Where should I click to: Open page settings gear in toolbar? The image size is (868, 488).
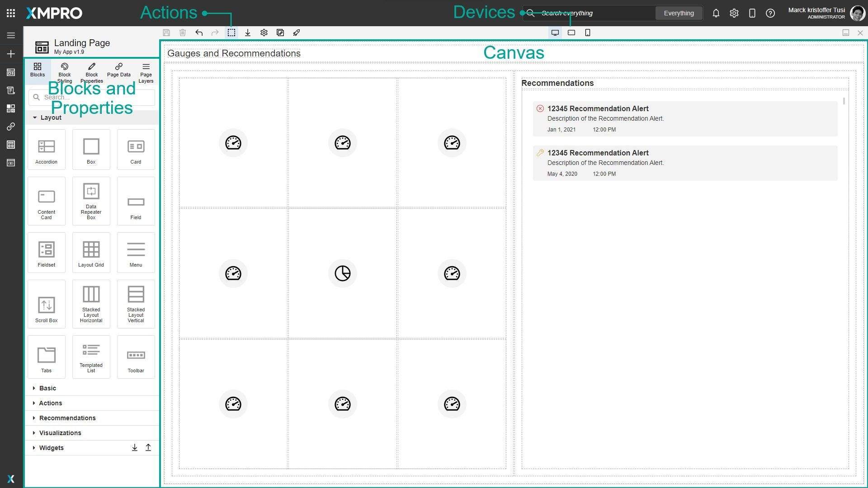[x=264, y=33]
